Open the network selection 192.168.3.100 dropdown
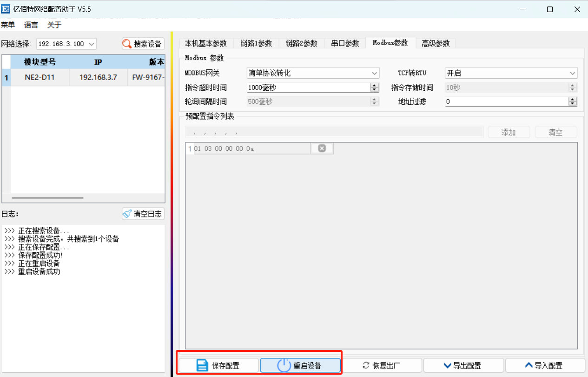 (x=66, y=44)
